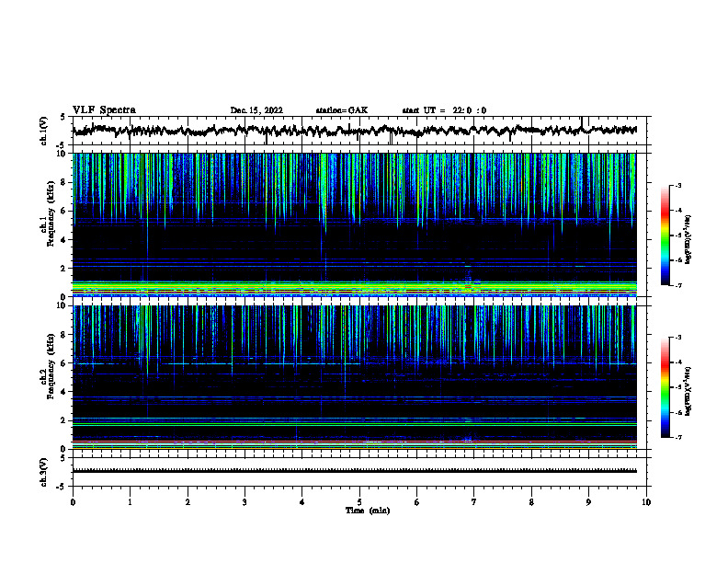Image resolution: width=728 pixels, height=563 pixels.
Task: Click the -3 label on upper colorbar
Action: tap(677, 185)
